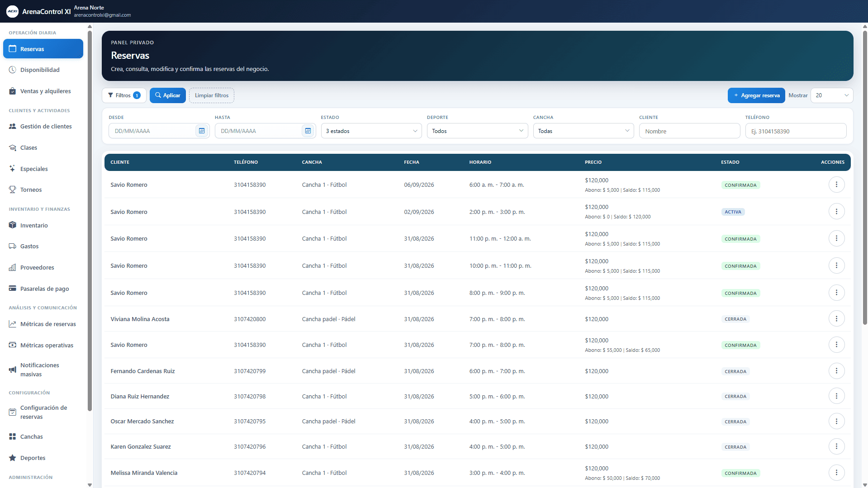Open the CANCHA dropdown set to Todas
Image resolution: width=868 pixels, height=488 pixels.
[x=583, y=131]
